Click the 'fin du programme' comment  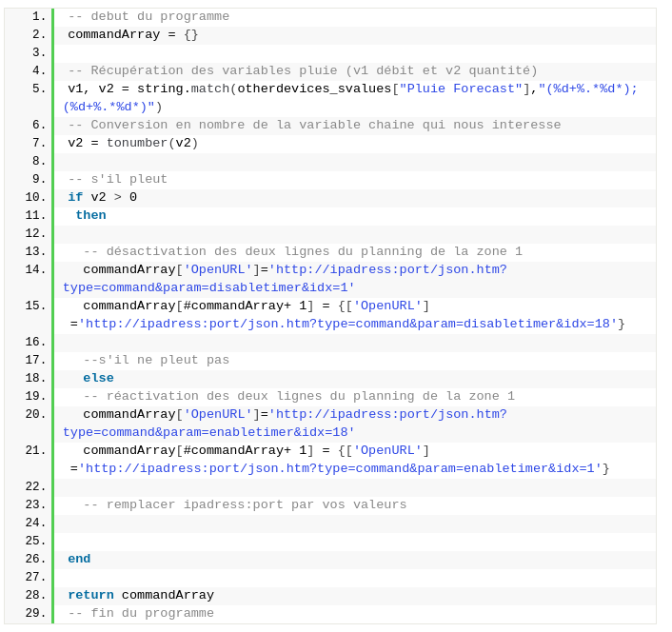click(x=141, y=613)
